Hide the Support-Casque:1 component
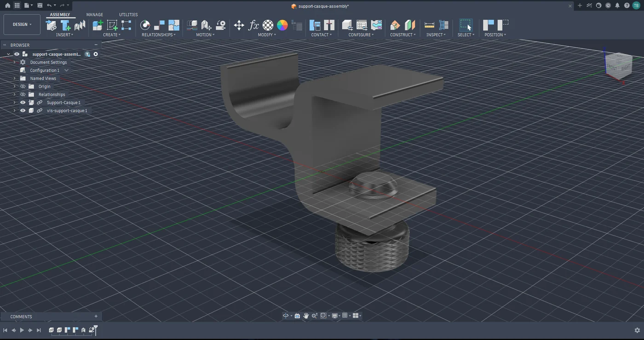 (x=23, y=103)
